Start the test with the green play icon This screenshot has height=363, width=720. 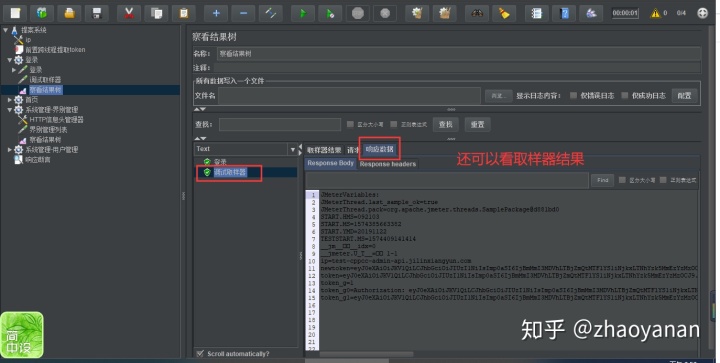303,13
